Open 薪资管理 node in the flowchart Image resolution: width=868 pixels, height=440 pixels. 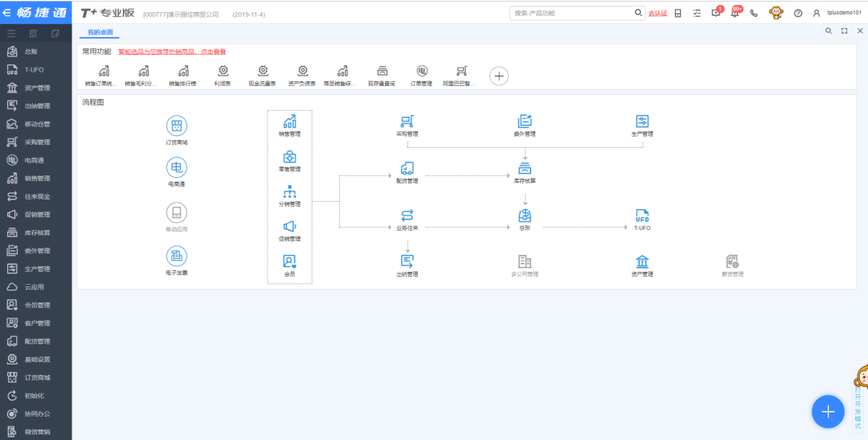coord(732,266)
